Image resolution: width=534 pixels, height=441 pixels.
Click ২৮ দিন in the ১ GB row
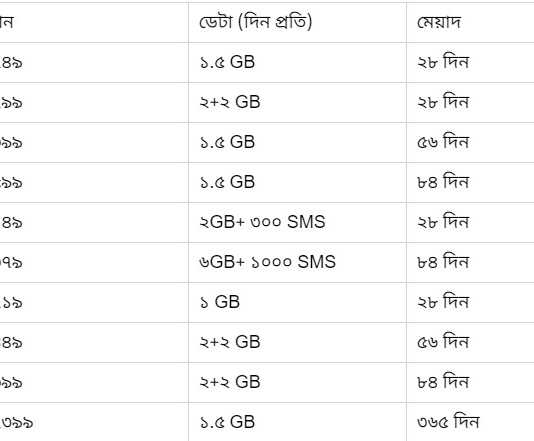(x=443, y=302)
